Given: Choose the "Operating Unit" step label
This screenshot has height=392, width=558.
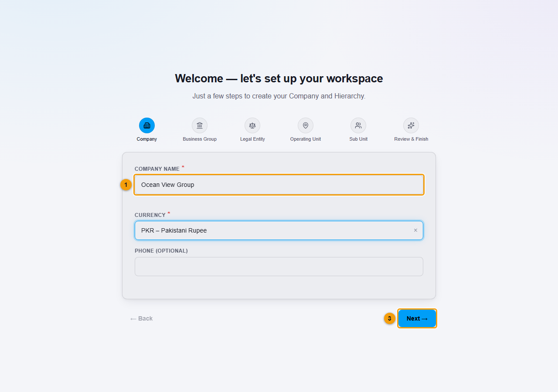Looking at the screenshot, I should pos(306,139).
